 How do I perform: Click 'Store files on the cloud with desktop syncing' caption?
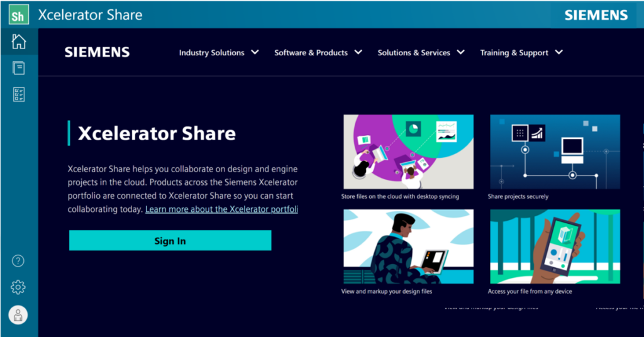click(400, 196)
